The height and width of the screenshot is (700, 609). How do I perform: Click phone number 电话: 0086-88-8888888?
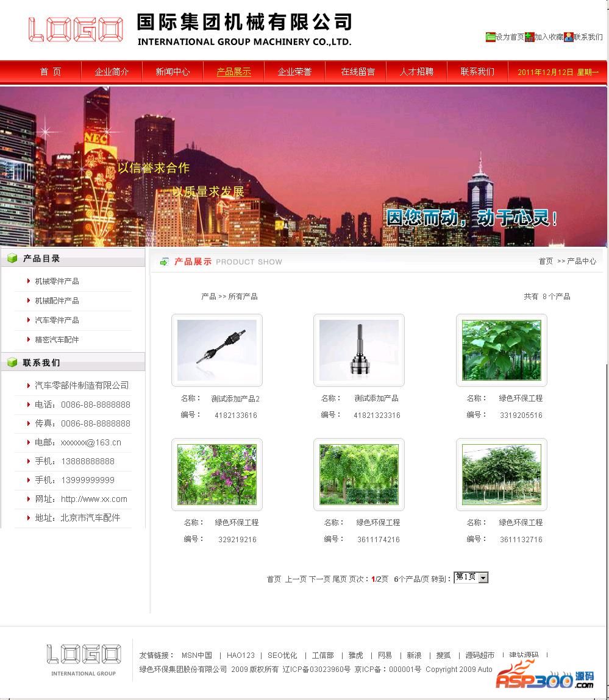[83, 405]
